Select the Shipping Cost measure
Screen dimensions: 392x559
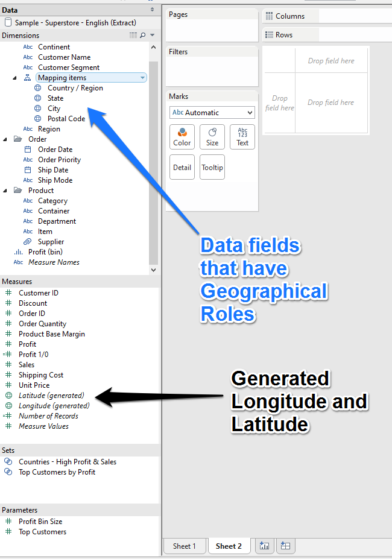click(41, 375)
